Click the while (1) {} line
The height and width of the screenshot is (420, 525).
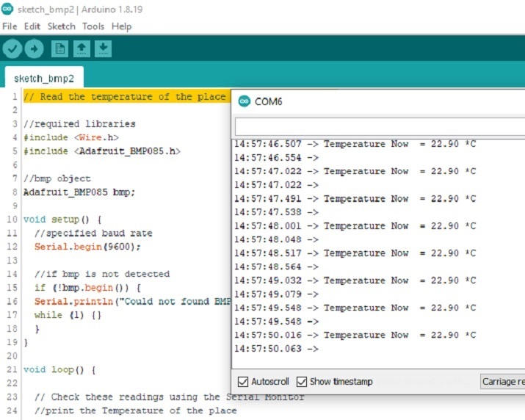[x=68, y=315]
